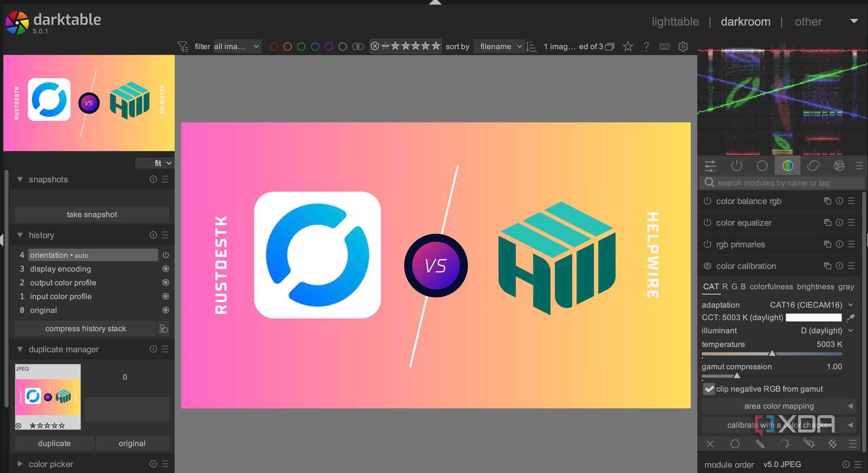868x473 pixels.
Task: Reset color equalizer module parameters
Action: [x=839, y=223]
